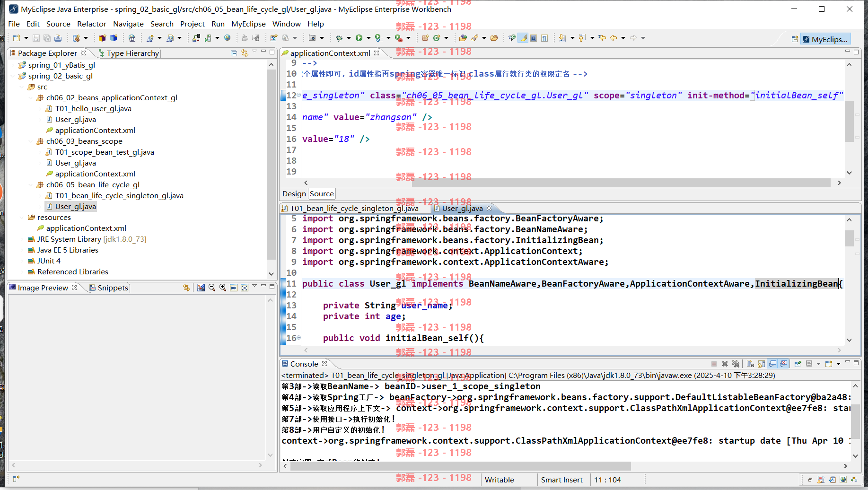868x490 pixels.
Task: Toggle Mark Occurrences highlighter icon
Action: (x=523, y=38)
